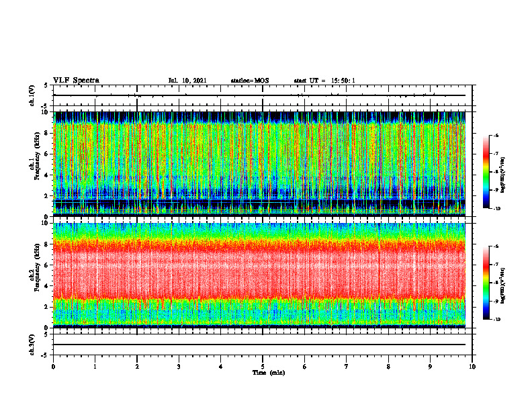Click the "ch.3(V)" waveform axis label
Image resolution: width=532 pixels, height=411 pixels.
click(32, 345)
